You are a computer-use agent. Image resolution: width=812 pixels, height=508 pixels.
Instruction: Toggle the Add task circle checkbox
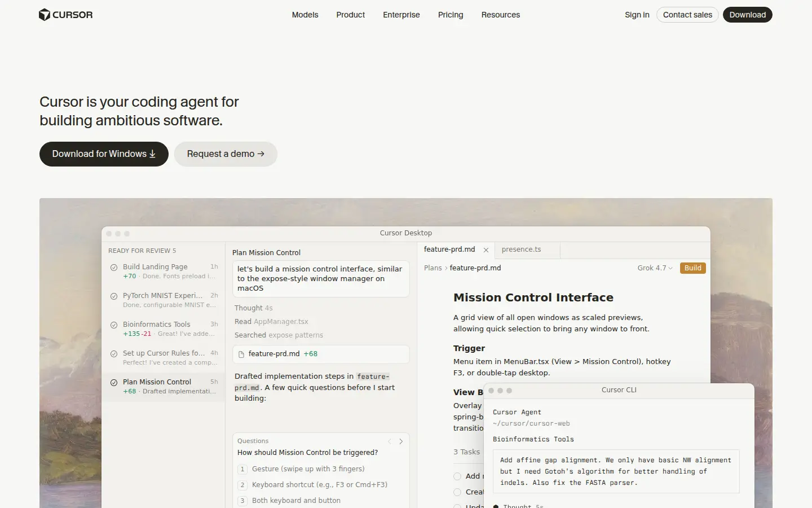coord(457,476)
